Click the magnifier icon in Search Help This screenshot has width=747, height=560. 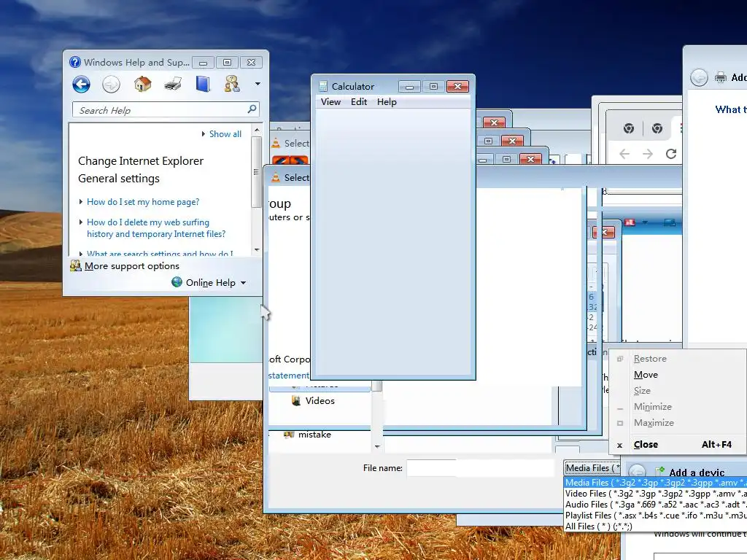pyautogui.click(x=252, y=109)
